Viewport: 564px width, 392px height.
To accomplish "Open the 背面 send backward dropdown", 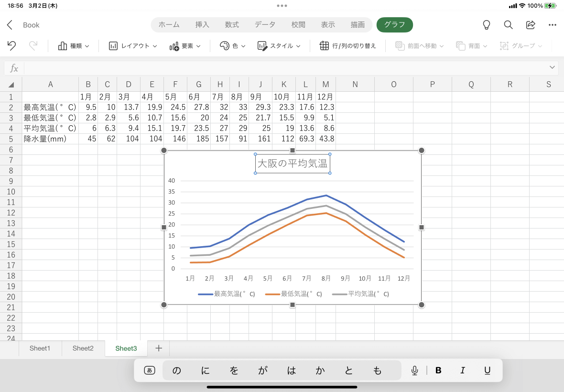I will coord(472,46).
